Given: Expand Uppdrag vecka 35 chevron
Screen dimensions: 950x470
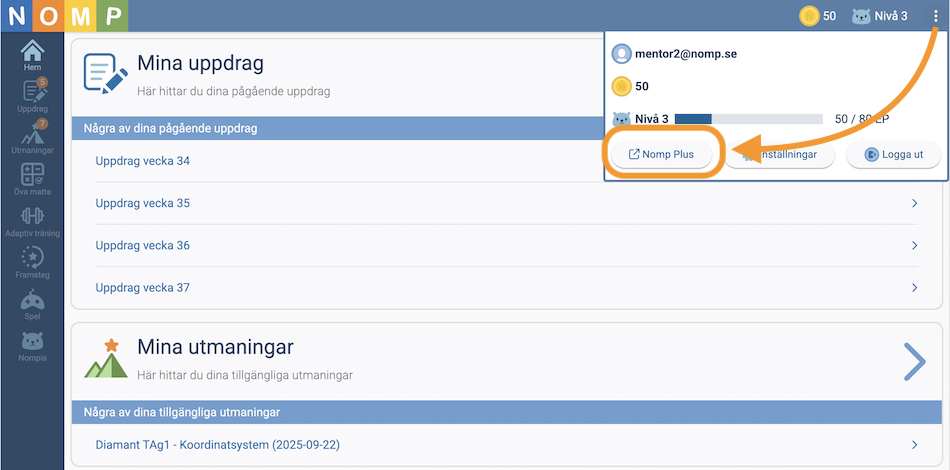Looking at the screenshot, I should pyautogui.click(x=914, y=203).
